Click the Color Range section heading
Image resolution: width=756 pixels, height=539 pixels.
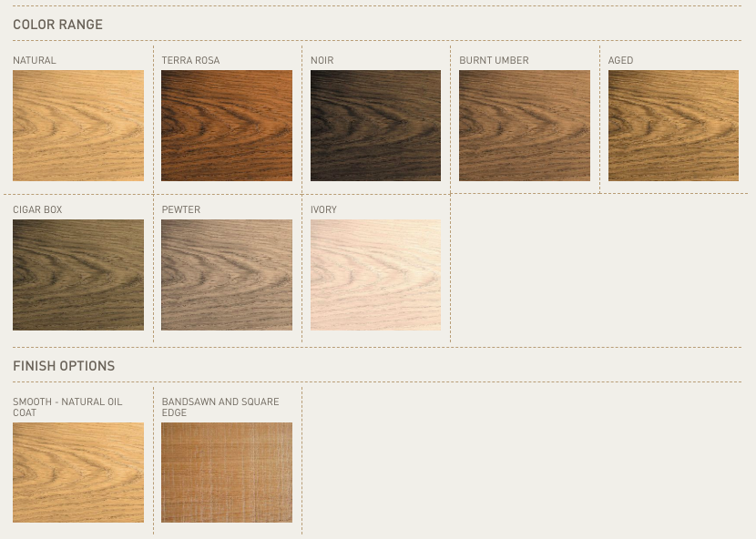pos(57,25)
